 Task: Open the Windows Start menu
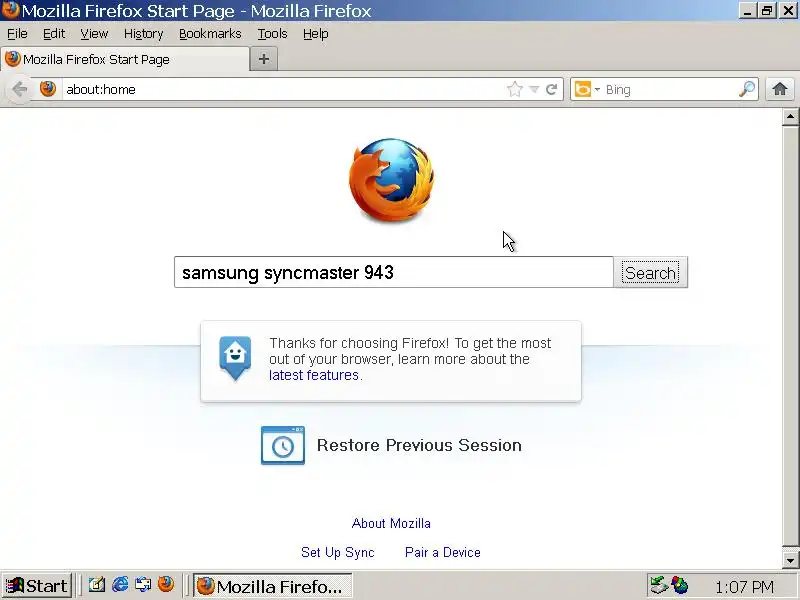[36, 586]
